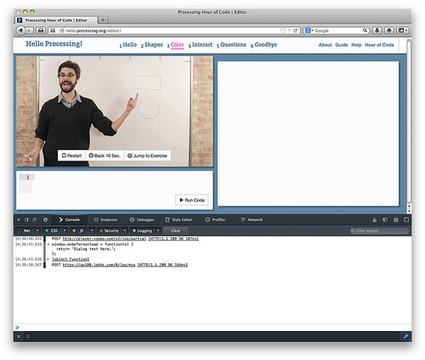425x360 pixels.
Task: Close the bottom developer toolbar
Action: tap(19, 336)
